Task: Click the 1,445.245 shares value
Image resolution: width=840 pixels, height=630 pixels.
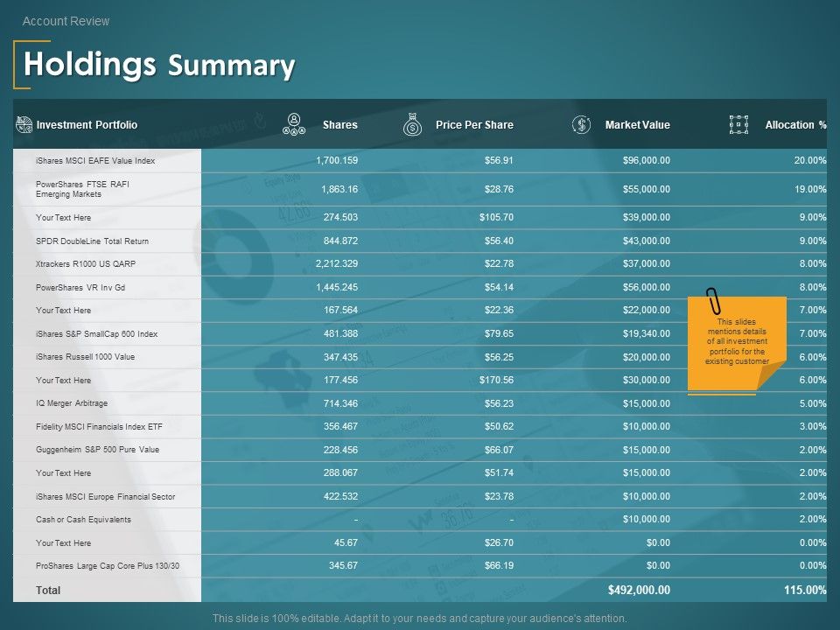Action: [337, 287]
